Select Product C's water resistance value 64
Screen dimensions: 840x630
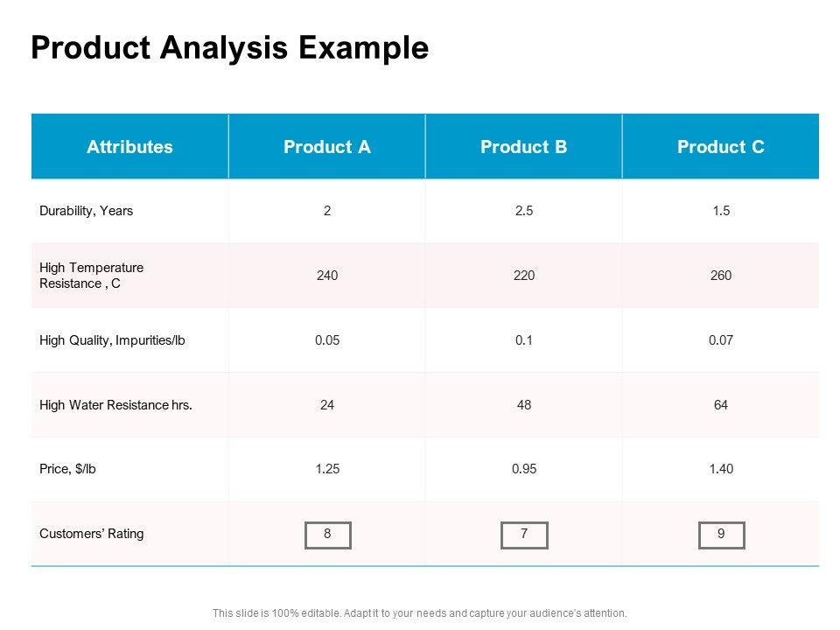[x=721, y=405]
